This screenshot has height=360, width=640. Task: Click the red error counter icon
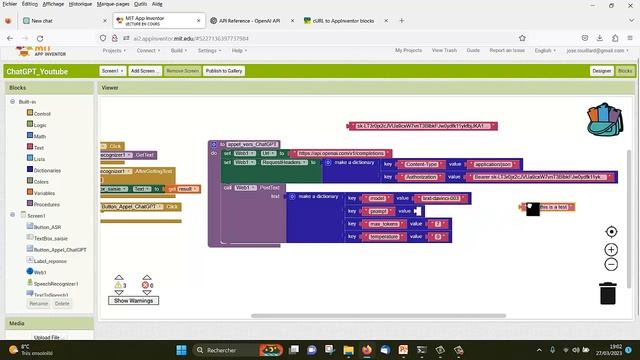(x=145, y=285)
